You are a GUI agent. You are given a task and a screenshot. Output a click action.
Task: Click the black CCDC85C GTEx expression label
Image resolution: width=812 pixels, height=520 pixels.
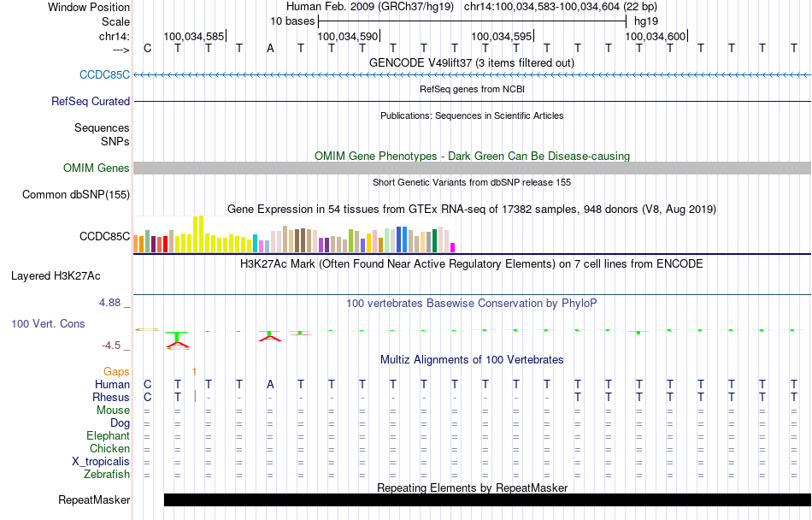[x=104, y=236]
